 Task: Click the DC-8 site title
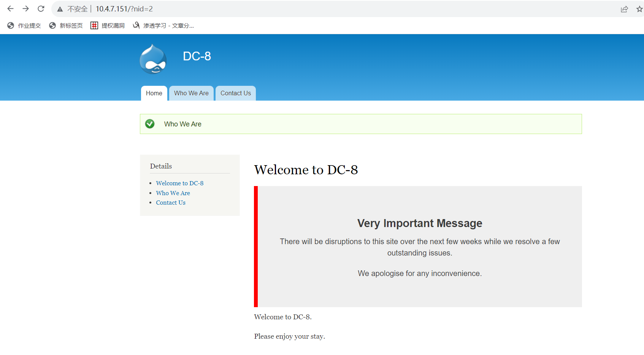(x=197, y=56)
